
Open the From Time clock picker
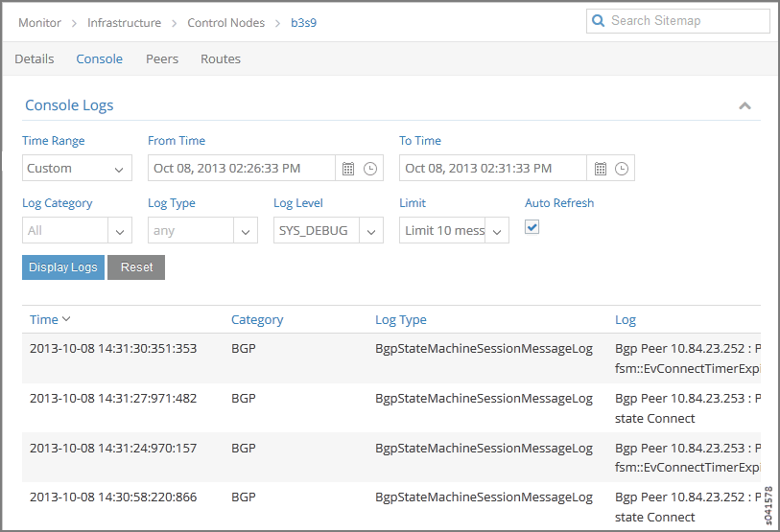(x=370, y=169)
